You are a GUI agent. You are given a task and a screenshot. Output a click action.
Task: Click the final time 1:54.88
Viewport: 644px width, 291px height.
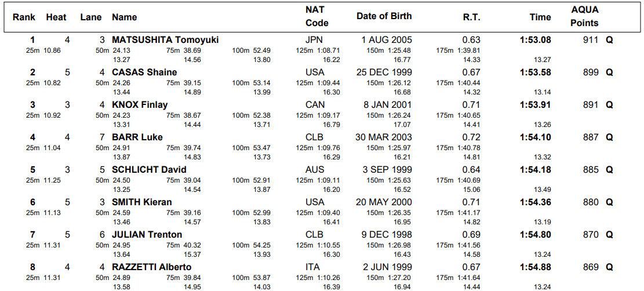pyautogui.click(x=535, y=267)
